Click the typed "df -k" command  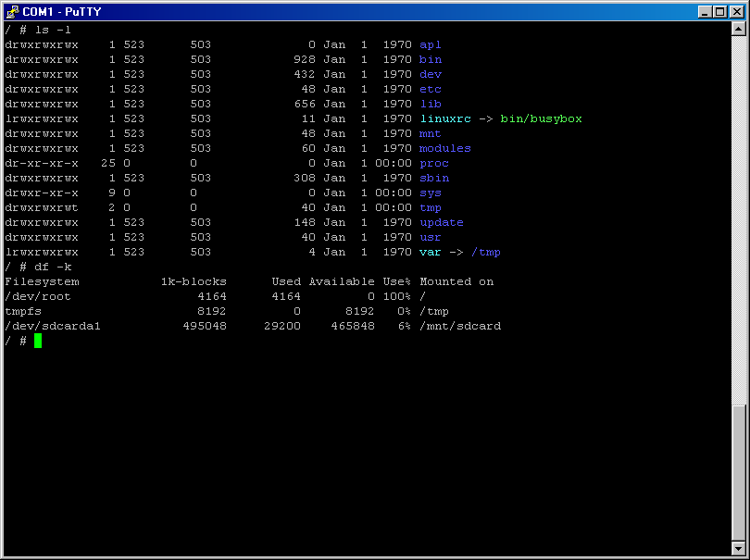click(x=53, y=267)
